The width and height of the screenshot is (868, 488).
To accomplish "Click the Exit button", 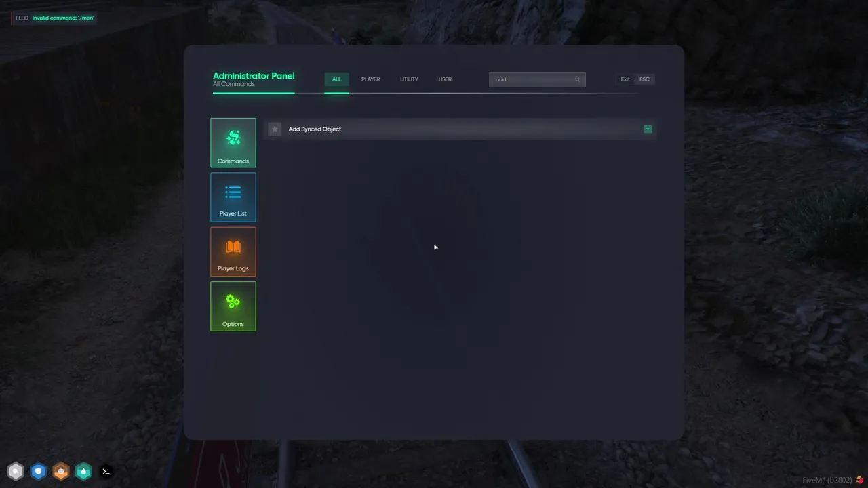I will (635, 79).
